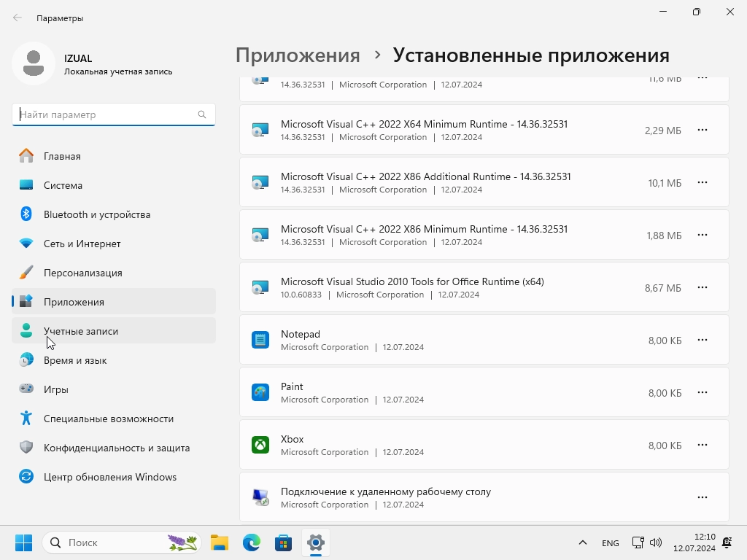Open options menu for Paint
Viewport: 747px width, 560px height.
point(703,392)
